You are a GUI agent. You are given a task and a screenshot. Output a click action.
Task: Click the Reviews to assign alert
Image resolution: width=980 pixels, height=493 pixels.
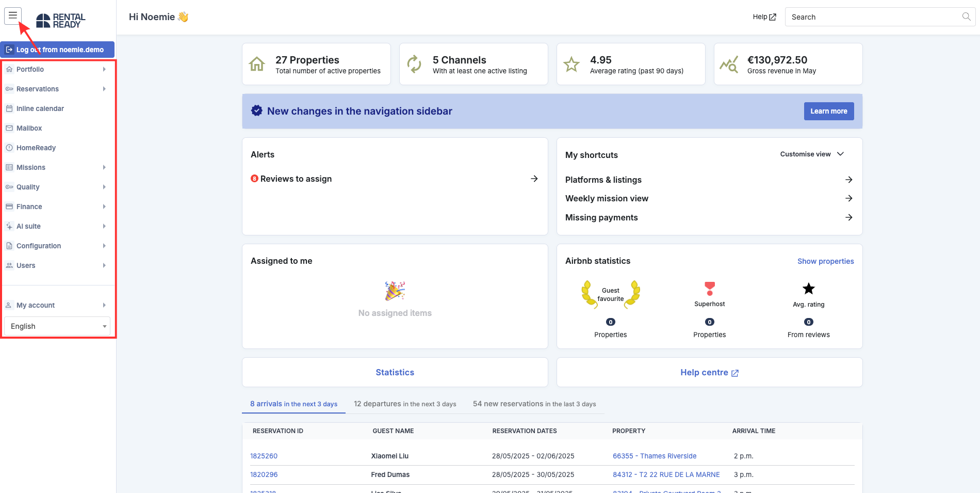(395, 179)
